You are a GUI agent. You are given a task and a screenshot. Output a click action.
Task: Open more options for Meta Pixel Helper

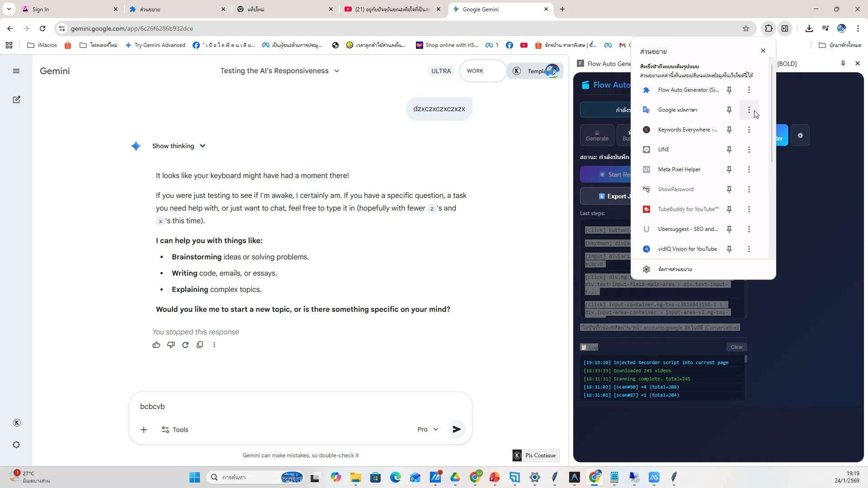coord(749,169)
